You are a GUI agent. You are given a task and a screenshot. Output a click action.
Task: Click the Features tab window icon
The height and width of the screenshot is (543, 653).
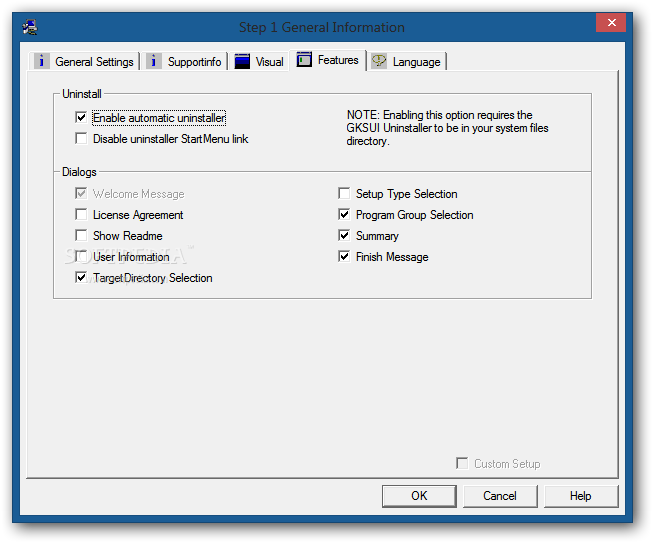(x=304, y=60)
